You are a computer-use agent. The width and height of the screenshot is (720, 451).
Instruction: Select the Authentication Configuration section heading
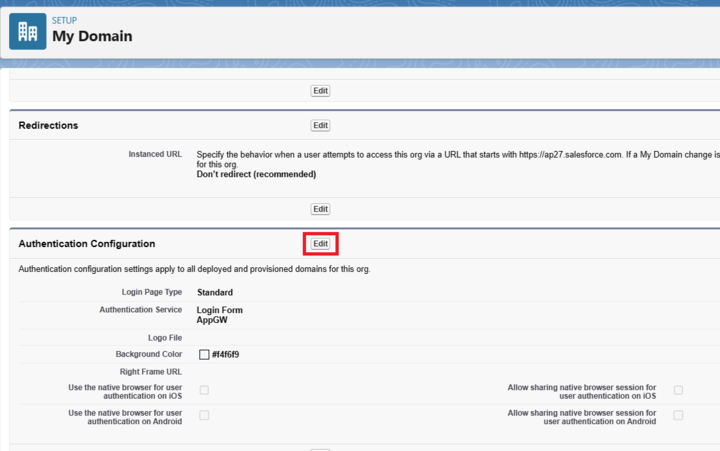pos(87,244)
